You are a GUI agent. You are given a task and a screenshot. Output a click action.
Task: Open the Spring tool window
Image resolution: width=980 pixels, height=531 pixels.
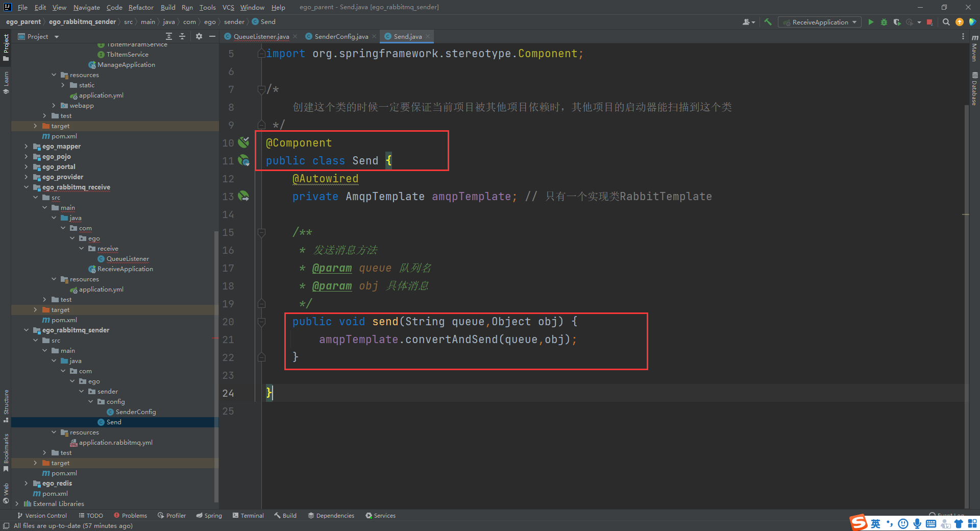coord(209,516)
